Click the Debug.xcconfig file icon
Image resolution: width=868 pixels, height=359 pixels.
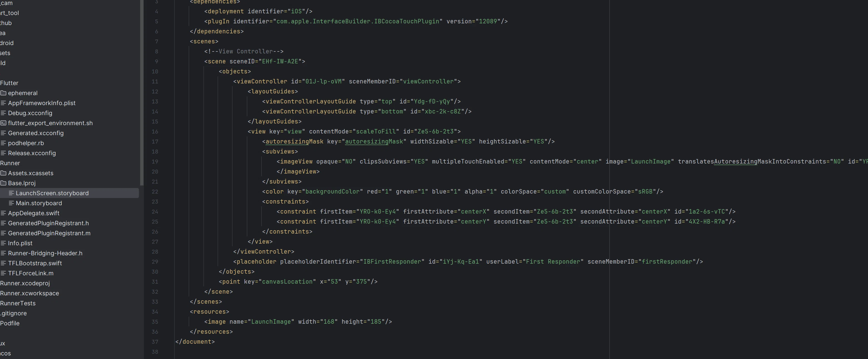pyautogui.click(x=3, y=113)
